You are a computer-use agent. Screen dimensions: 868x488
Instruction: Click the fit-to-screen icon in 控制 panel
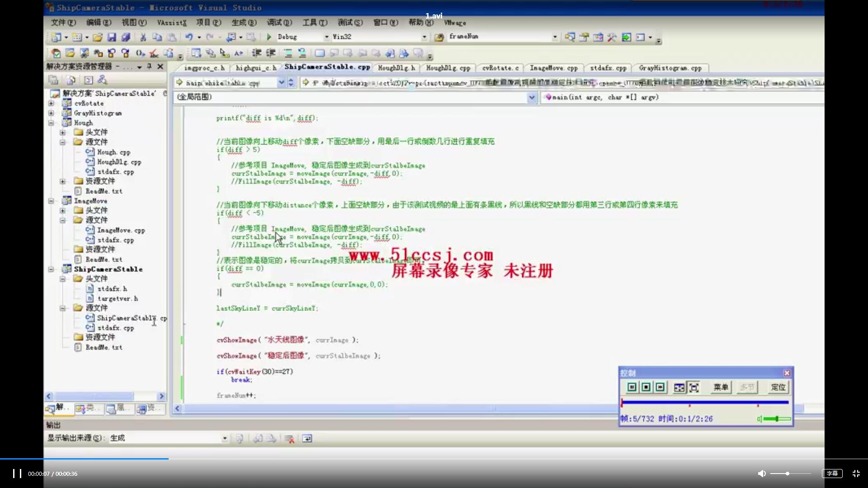point(693,387)
